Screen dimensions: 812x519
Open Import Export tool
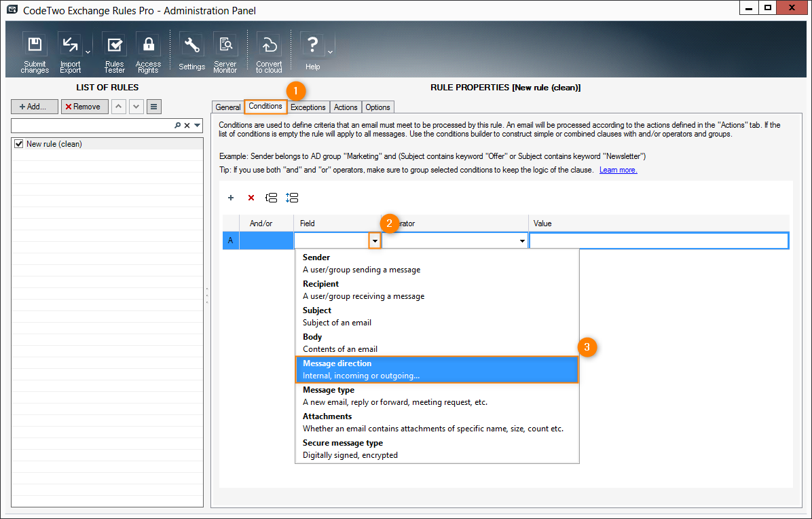tap(70, 53)
